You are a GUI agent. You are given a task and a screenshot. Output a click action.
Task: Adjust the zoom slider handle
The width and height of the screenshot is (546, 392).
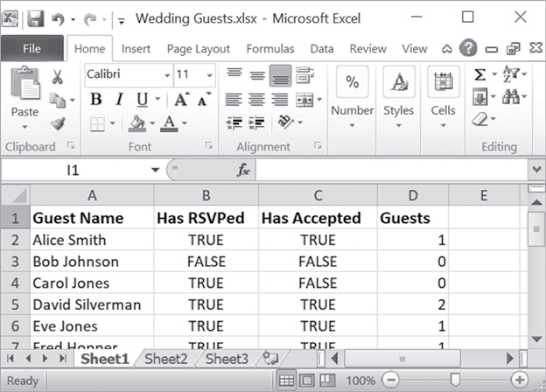tap(455, 380)
